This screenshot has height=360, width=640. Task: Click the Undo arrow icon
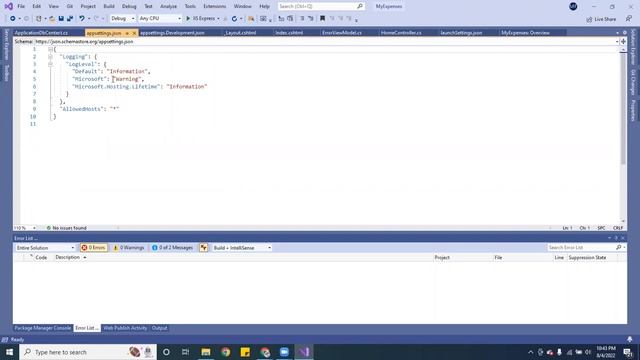tap(82, 18)
